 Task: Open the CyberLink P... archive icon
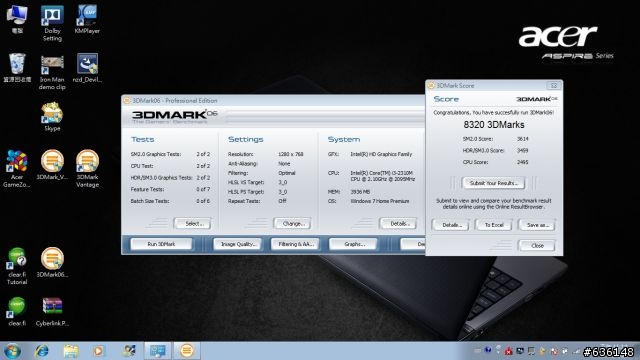pos(52,311)
